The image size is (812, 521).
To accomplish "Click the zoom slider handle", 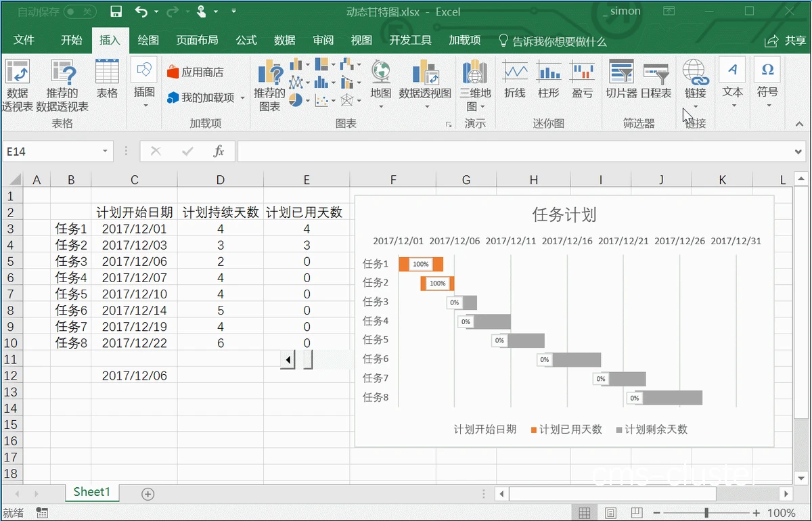I will pos(706,513).
